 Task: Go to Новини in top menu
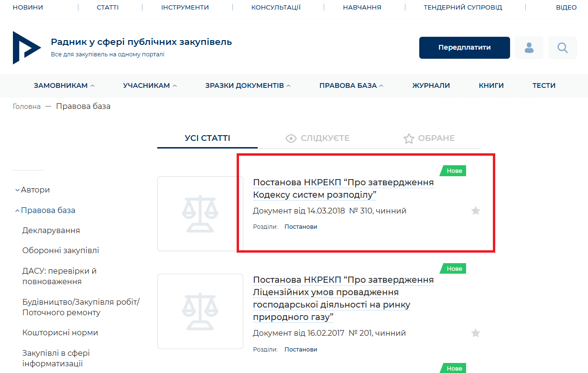(28, 7)
